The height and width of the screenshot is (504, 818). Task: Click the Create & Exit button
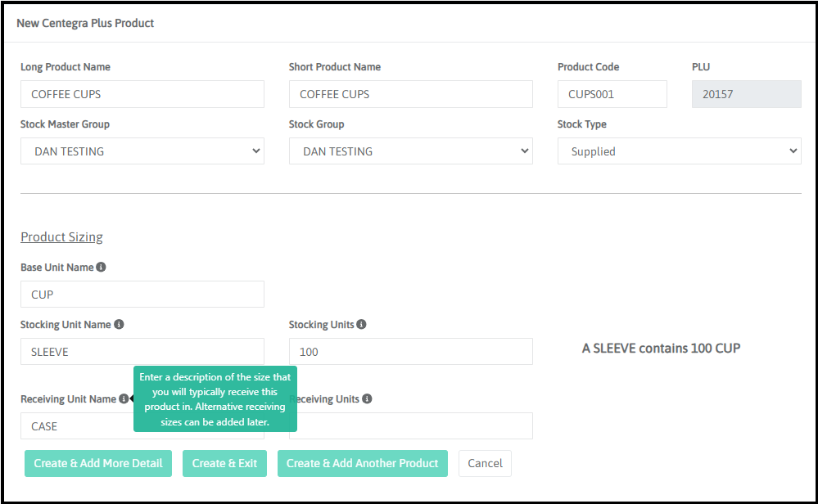click(x=224, y=463)
